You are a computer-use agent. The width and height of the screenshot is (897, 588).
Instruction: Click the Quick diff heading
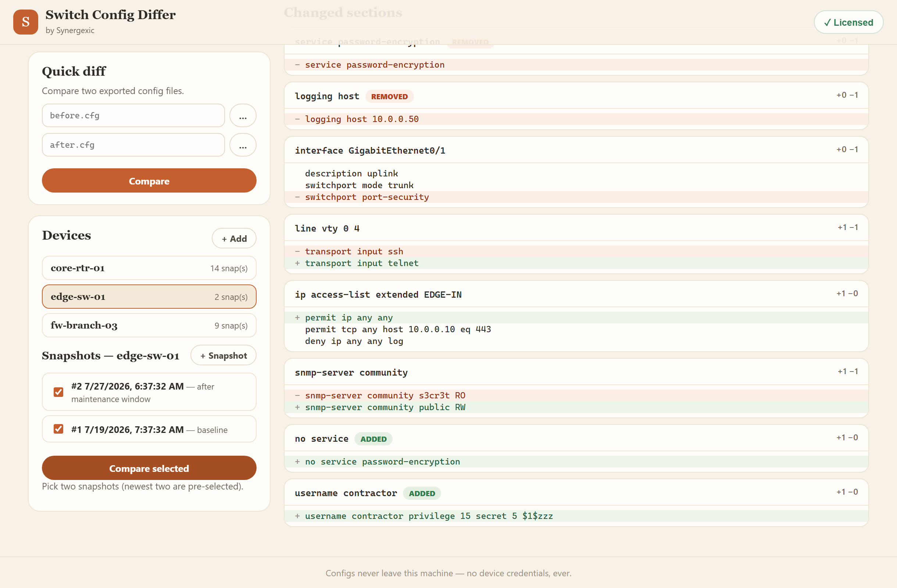pos(74,71)
